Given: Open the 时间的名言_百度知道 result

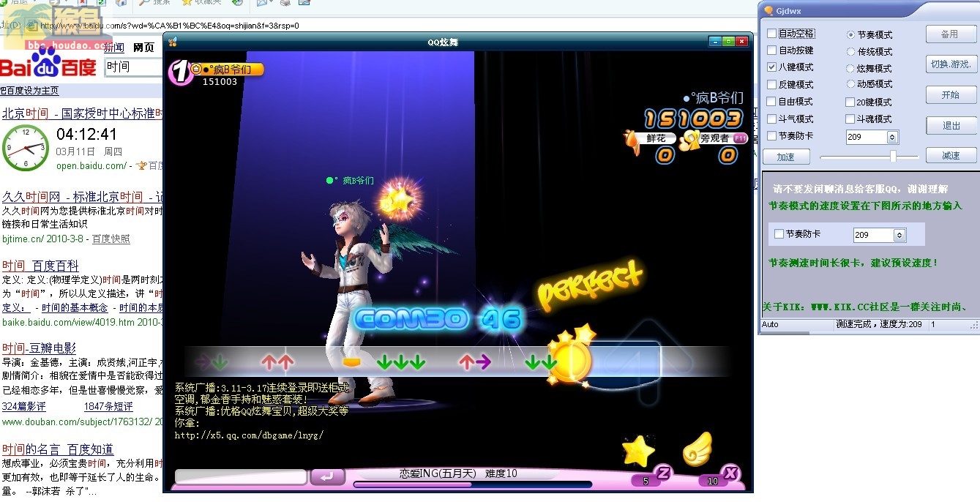Looking at the screenshot, I should click(x=58, y=449).
